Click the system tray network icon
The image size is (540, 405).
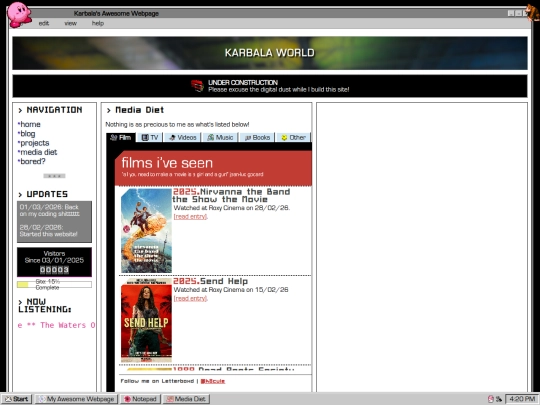pos(498,399)
